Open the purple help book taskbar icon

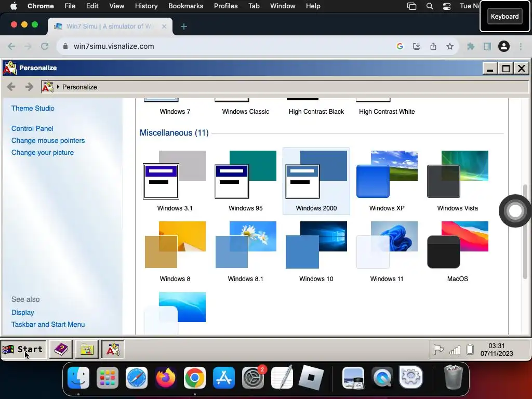[61, 349]
